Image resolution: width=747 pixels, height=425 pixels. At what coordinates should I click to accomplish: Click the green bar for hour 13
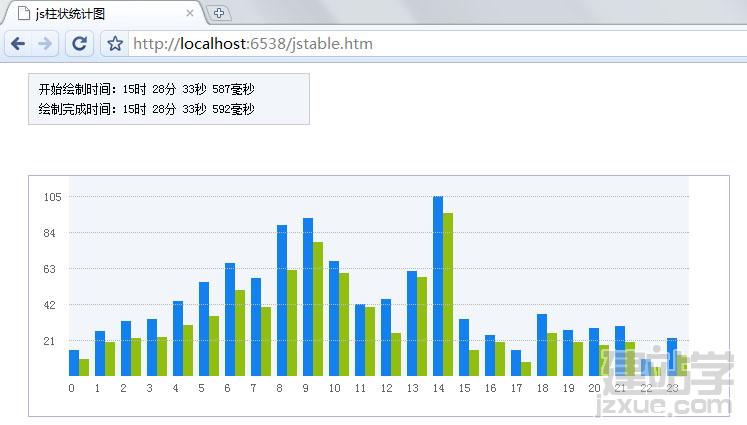[422, 326]
